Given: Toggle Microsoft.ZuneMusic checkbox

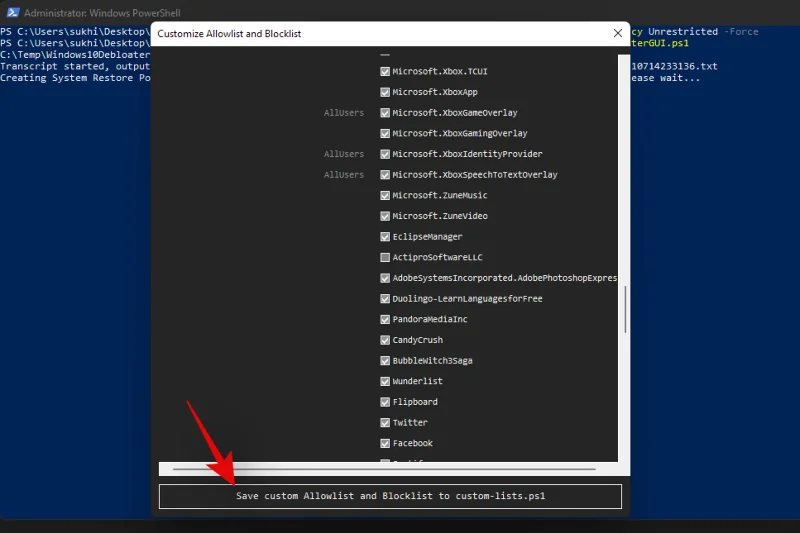Looking at the screenshot, I should coord(385,195).
